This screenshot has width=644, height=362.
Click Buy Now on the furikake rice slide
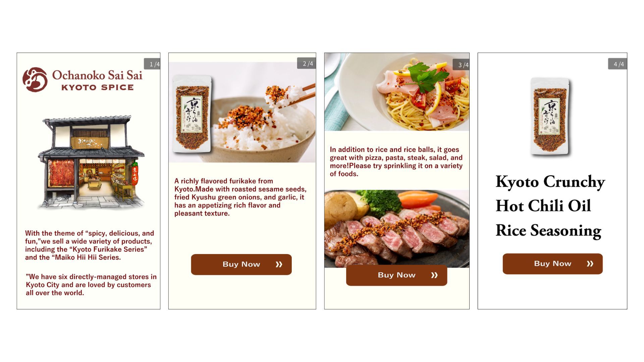[x=241, y=264]
